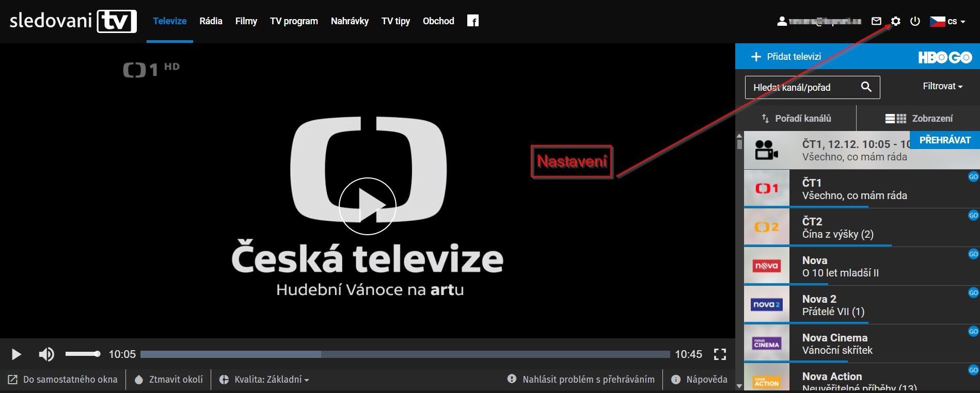Click the Czech flag icon

(x=937, y=21)
